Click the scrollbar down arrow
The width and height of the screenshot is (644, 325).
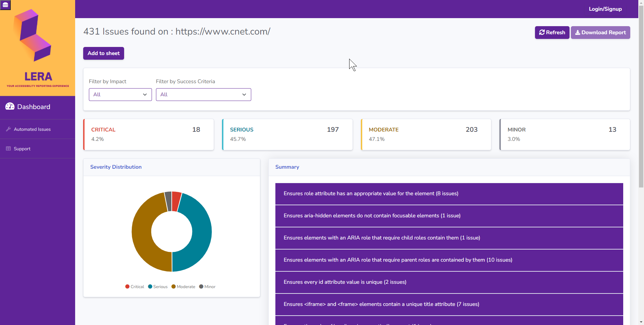[x=641, y=322]
